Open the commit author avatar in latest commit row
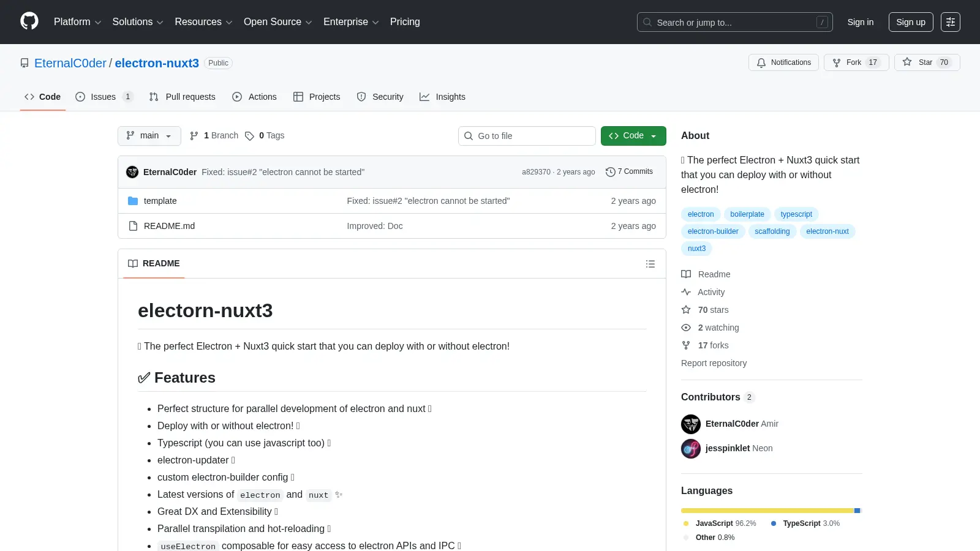Image resolution: width=980 pixels, height=551 pixels. tap(132, 172)
